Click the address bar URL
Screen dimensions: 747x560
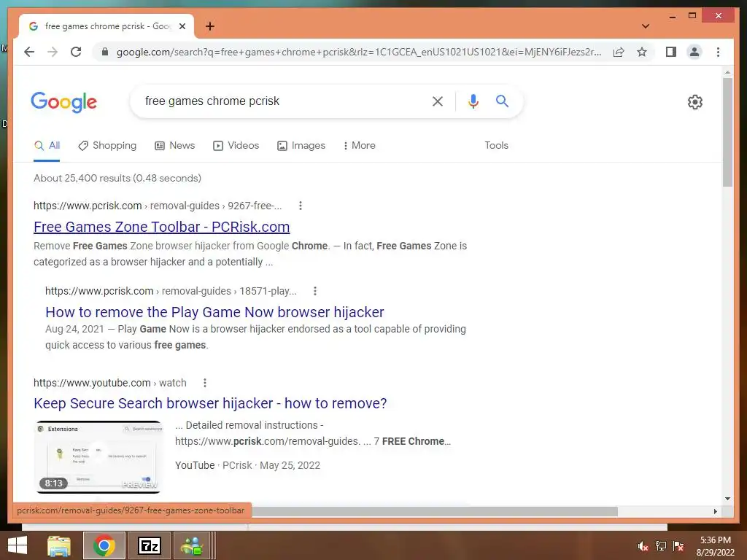(x=358, y=52)
